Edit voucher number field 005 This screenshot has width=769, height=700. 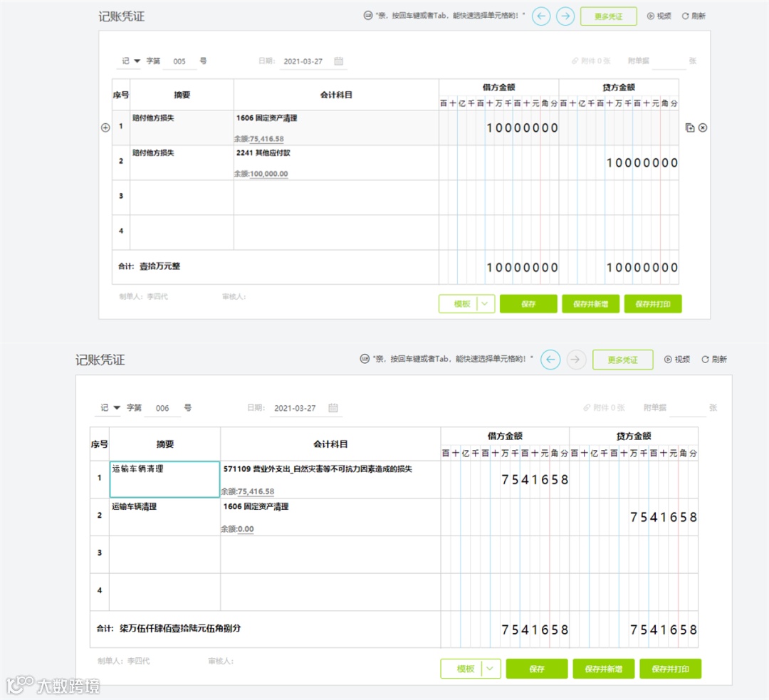(x=179, y=61)
